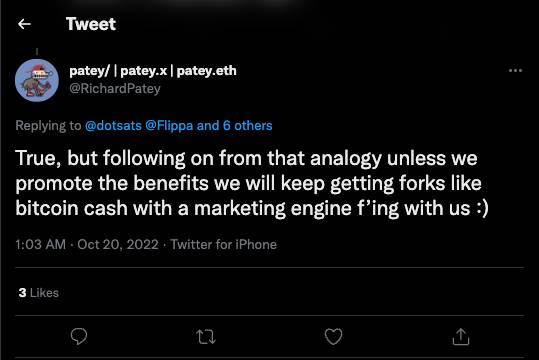This screenshot has height=360, width=539.
Task: Show the 'and 6 others' recipients
Action: click(234, 126)
